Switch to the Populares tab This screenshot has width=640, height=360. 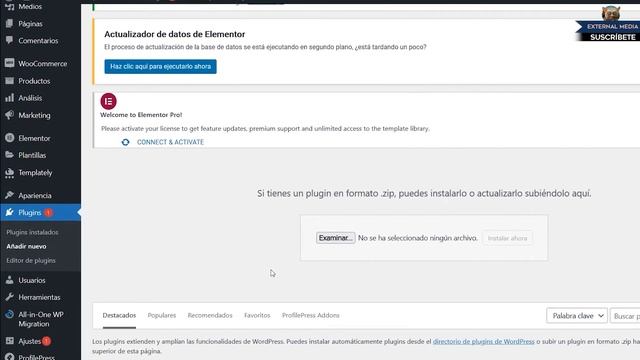pos(162,316)
